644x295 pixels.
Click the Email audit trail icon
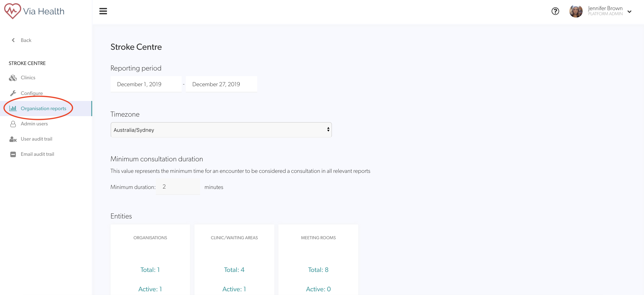click(13, 154)
